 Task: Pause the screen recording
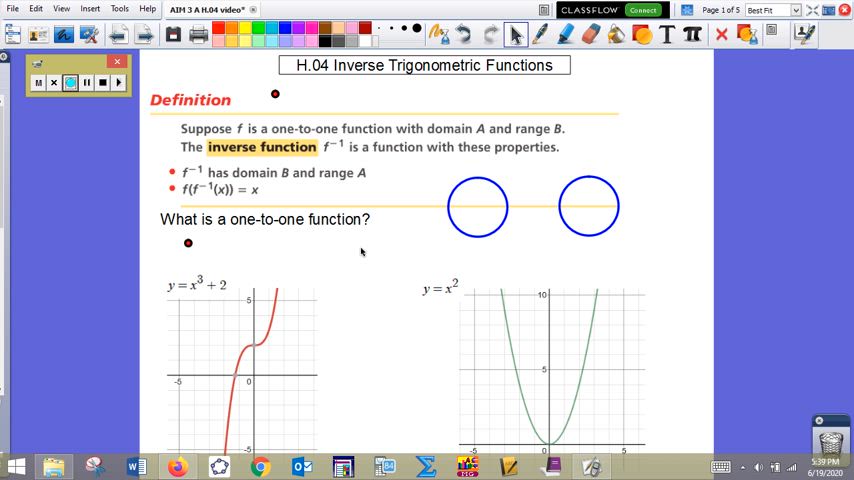click(87, 83)
